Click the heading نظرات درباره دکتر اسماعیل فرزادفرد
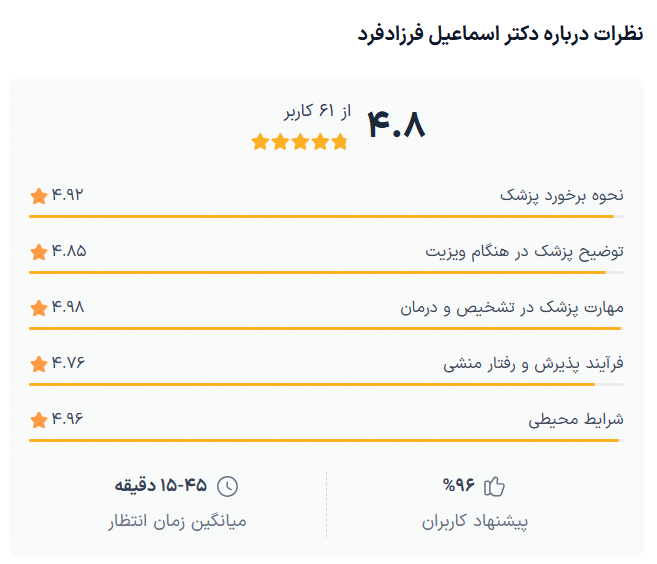Image resolution: width=657 pixels, height=564 pixels. [x=499, y=34]
